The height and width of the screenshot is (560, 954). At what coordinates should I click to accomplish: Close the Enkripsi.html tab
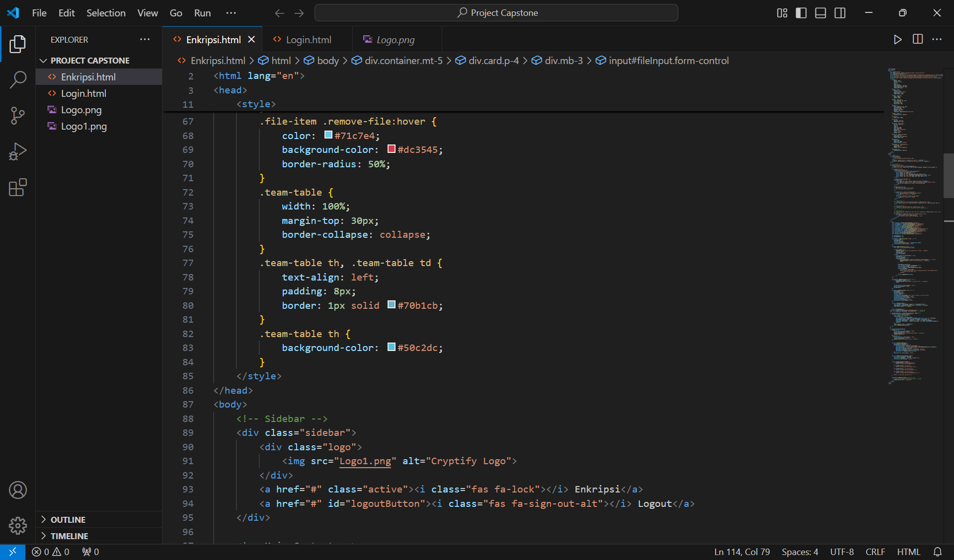click(x=251, y=40)
